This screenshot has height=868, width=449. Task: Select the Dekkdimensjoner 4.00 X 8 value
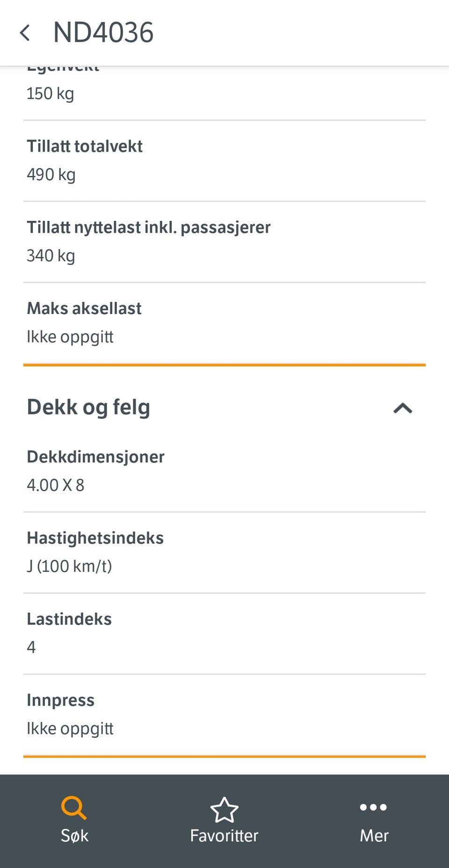click(56, 485)
